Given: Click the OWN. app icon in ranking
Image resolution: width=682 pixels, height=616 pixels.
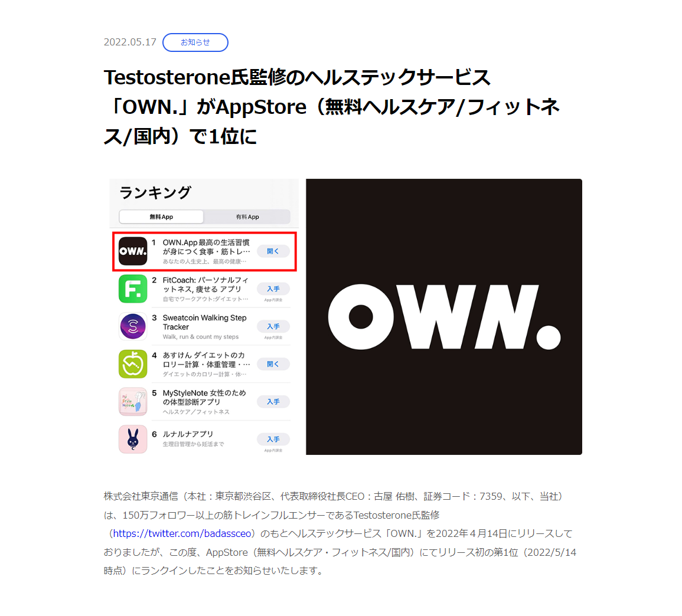Looking at the screenshot, I should 133,251.
